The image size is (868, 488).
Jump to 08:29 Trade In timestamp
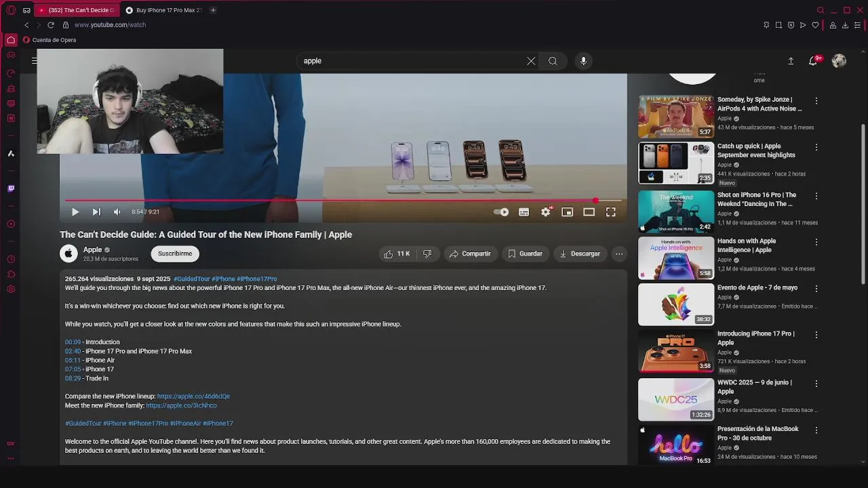tap(73, 378)
